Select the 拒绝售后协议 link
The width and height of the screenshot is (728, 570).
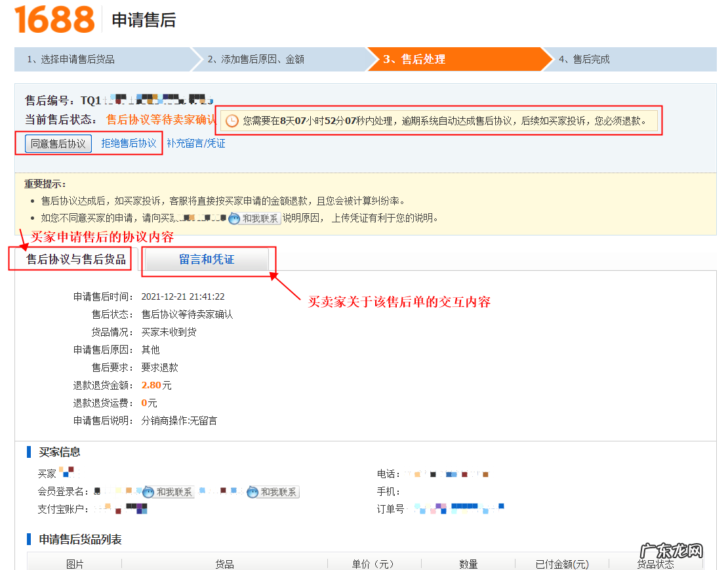tap(129, 144)
